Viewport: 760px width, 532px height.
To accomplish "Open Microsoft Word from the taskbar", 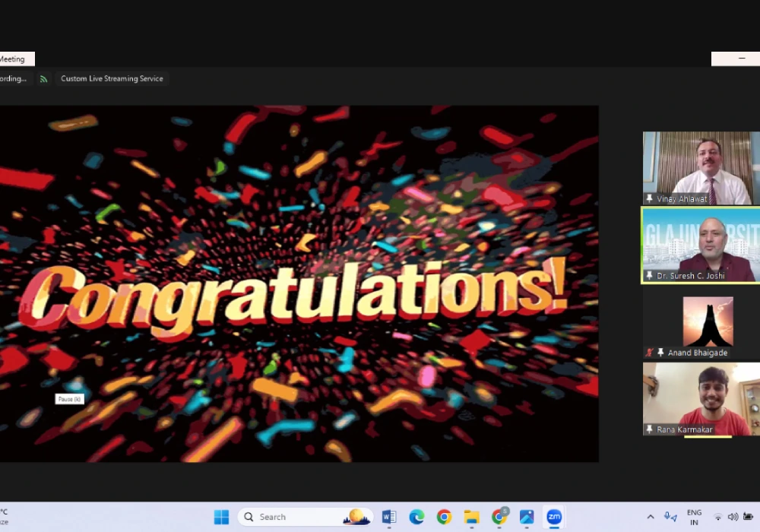I will [x=389, y=517].
